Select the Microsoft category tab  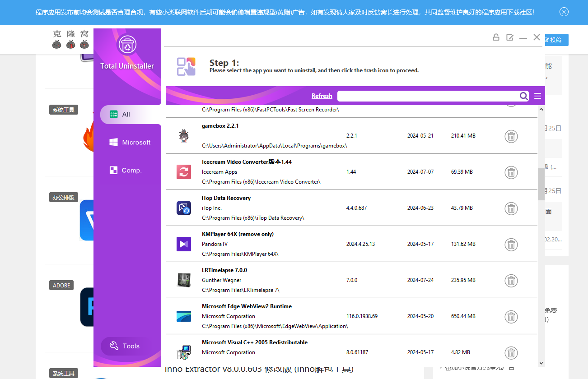coord(131,143)
